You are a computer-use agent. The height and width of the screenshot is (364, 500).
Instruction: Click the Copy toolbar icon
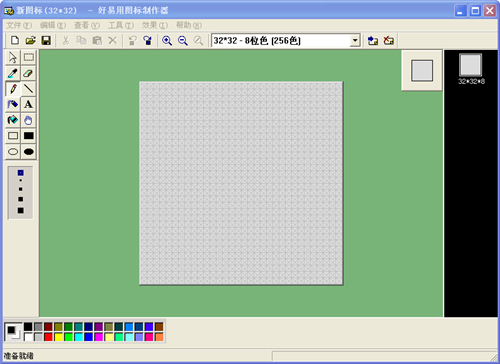coord(81,41)
